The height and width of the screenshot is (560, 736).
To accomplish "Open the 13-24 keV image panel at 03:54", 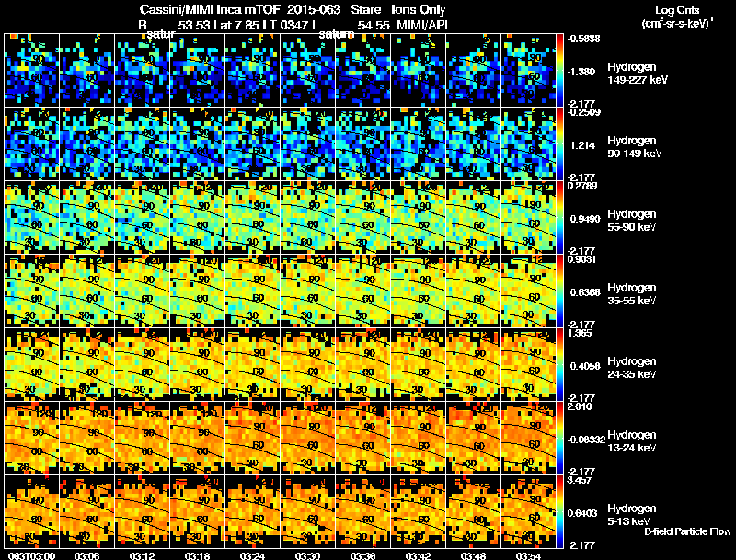I will tap(528, 439).
